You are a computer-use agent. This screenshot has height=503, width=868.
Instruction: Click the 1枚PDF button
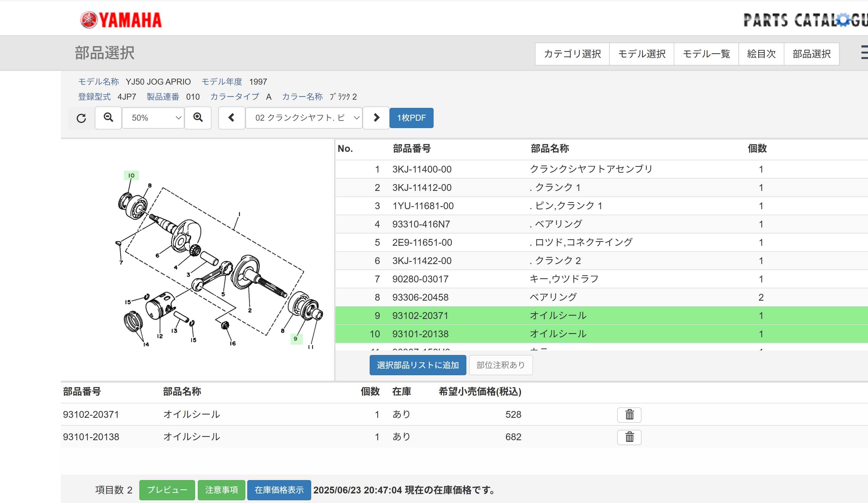pos(411,118)
